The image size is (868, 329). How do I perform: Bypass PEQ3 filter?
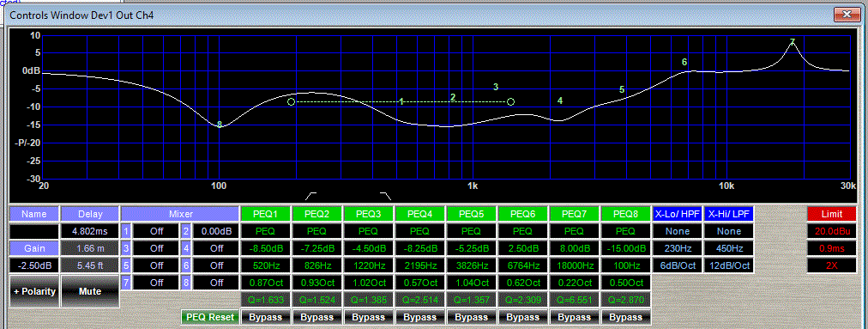click(369, 317)
